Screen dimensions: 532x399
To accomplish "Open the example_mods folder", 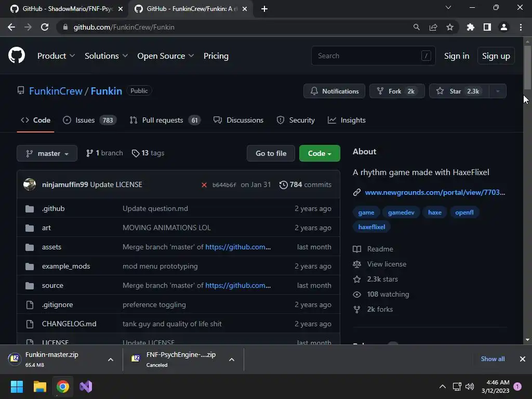I will pos(66,267).
